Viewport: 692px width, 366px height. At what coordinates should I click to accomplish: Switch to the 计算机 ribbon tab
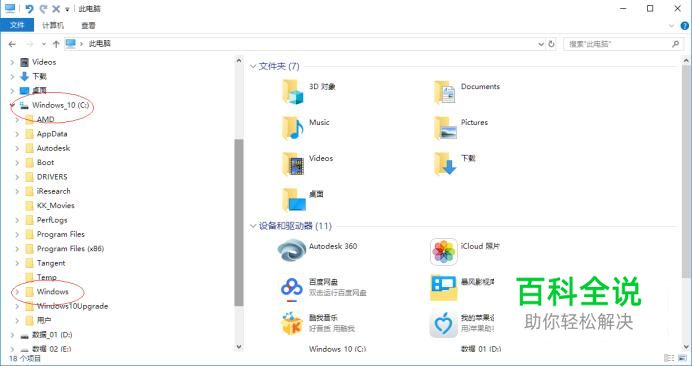53,25
